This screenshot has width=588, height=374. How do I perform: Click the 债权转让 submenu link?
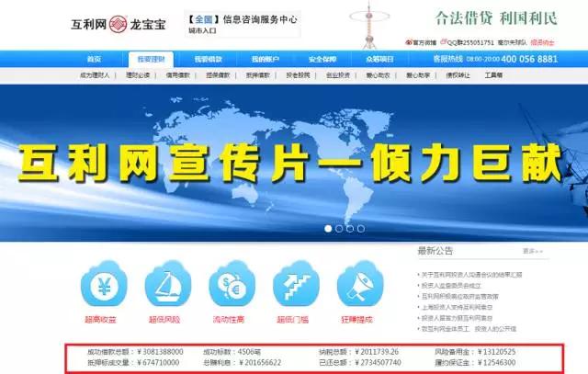pos(458,75)
